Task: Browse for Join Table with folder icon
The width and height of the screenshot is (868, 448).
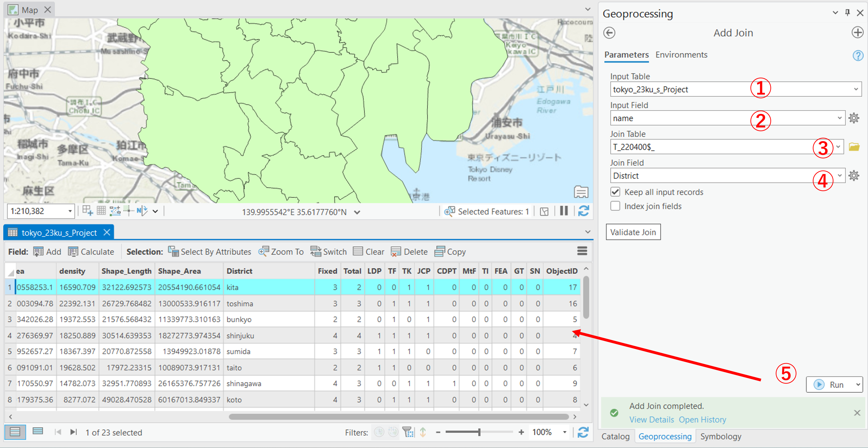Action: [854, 147]
